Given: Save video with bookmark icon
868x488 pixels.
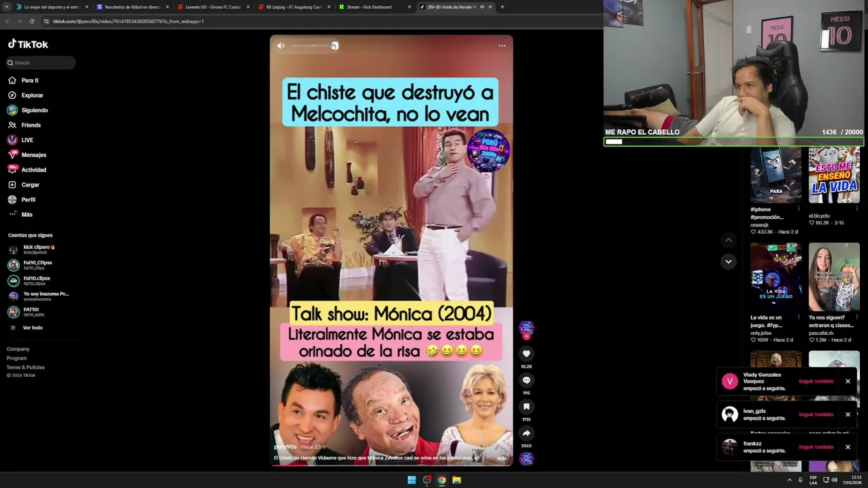Looking at the screenshot, I should point(526,406).
